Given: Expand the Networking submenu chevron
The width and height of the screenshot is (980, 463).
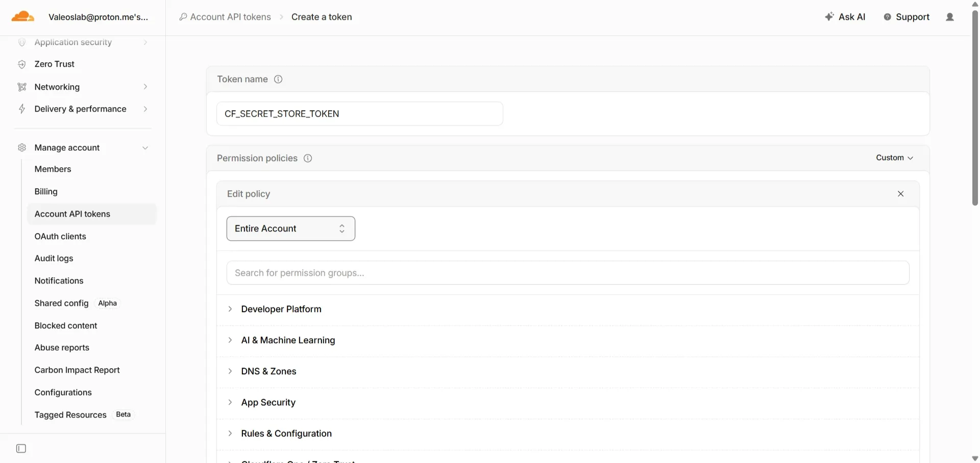Looking at the screenshot, I should coord(145,87).
